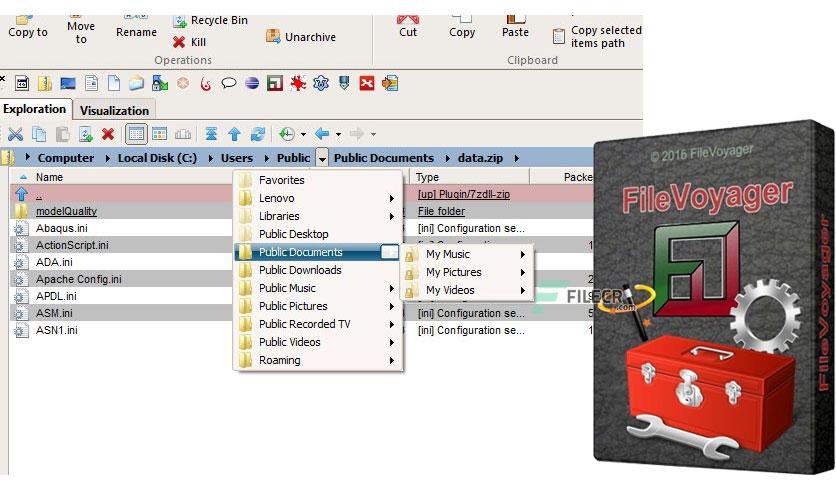Open the Roaming submenu entry
Viewport: 836px width, 484px height.
318,360
